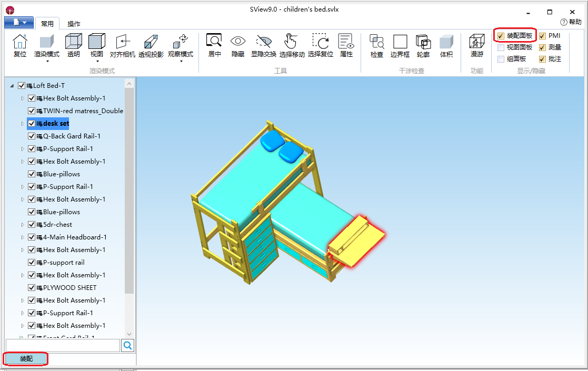Image resolution: width=588 pixels, height=371 pixels.
Task: Open 观察模式 observation mode
Action: pyautogui.click(x=181, y=42)
